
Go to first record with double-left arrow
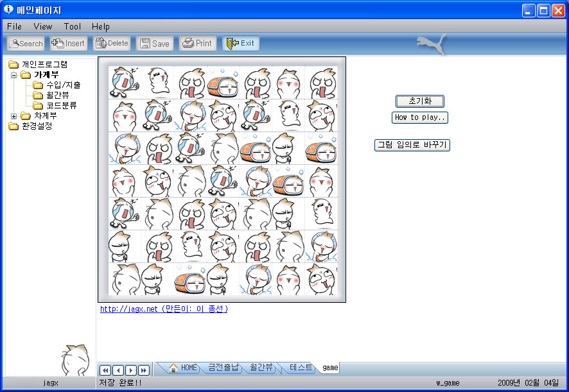[105, 370]
